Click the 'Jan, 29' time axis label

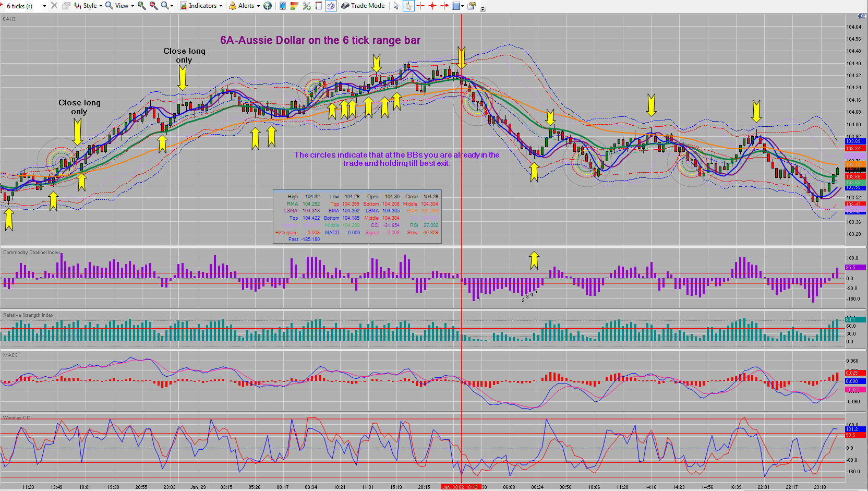pos(198,487)
